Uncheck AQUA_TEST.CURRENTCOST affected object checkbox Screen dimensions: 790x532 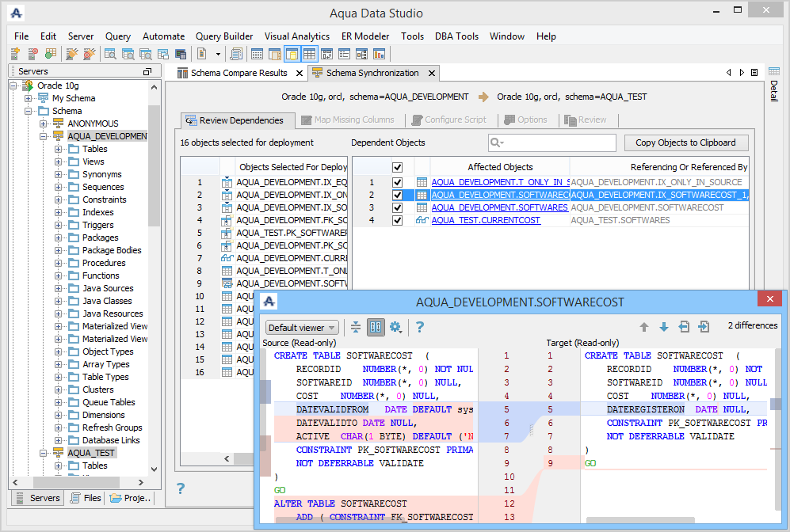click(398, 220)
